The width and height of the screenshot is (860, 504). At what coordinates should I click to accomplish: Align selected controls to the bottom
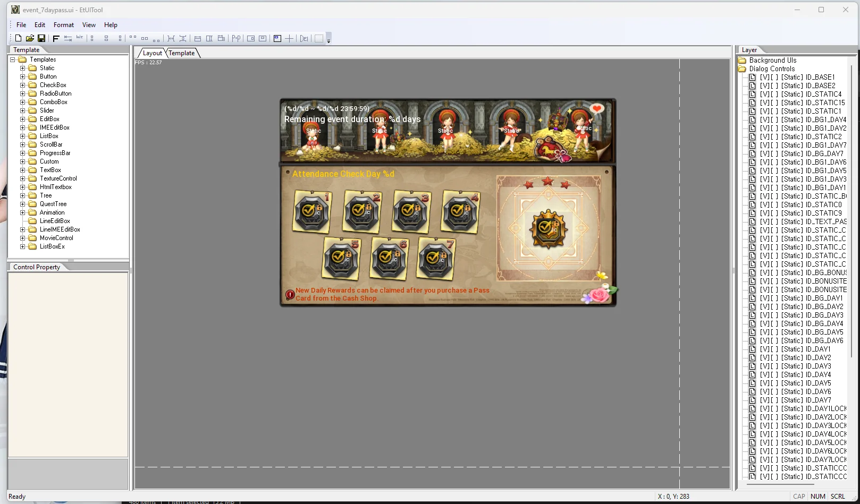coord(156,39)
